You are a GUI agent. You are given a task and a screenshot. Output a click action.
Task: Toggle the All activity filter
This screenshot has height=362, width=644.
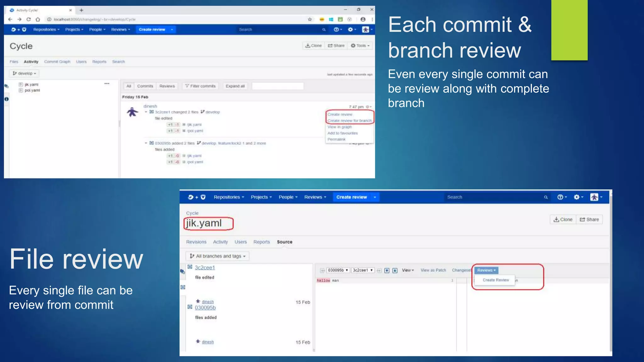tap(129, 86)
